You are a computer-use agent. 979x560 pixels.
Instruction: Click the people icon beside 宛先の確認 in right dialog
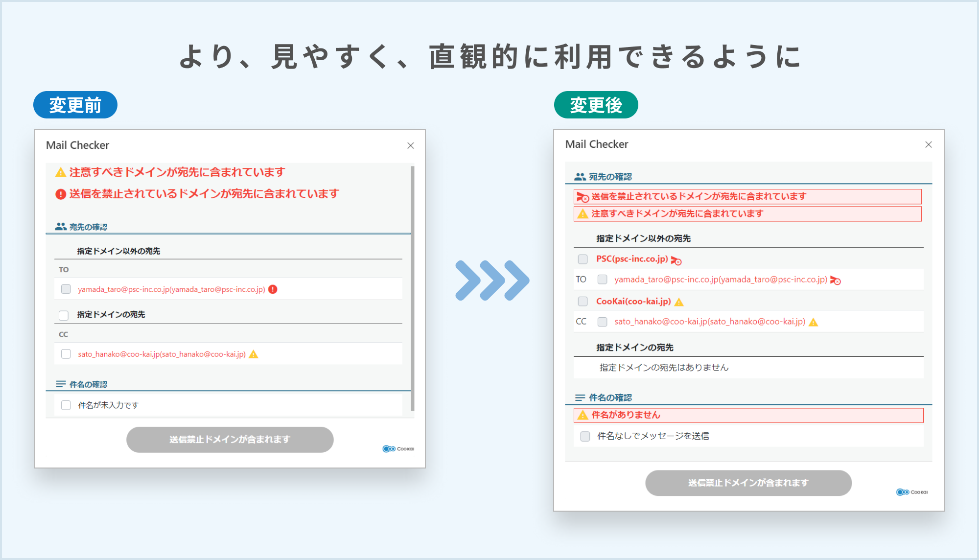(580, 177)
